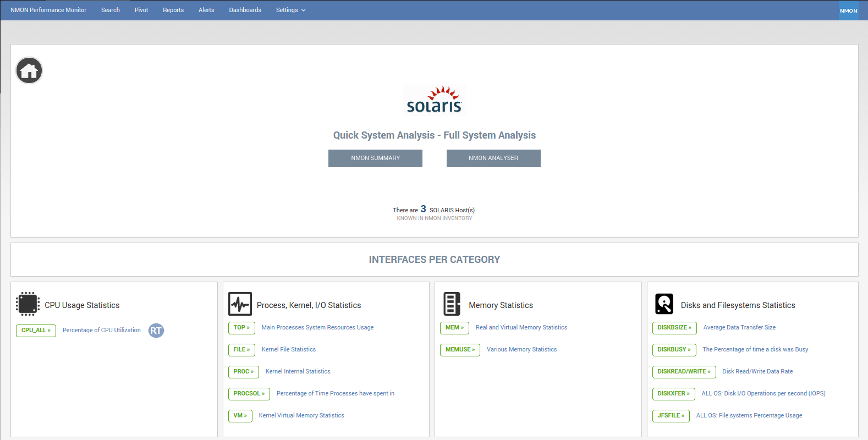Click the hard disk icon
The image size is (868, 440).
(664, 304)
